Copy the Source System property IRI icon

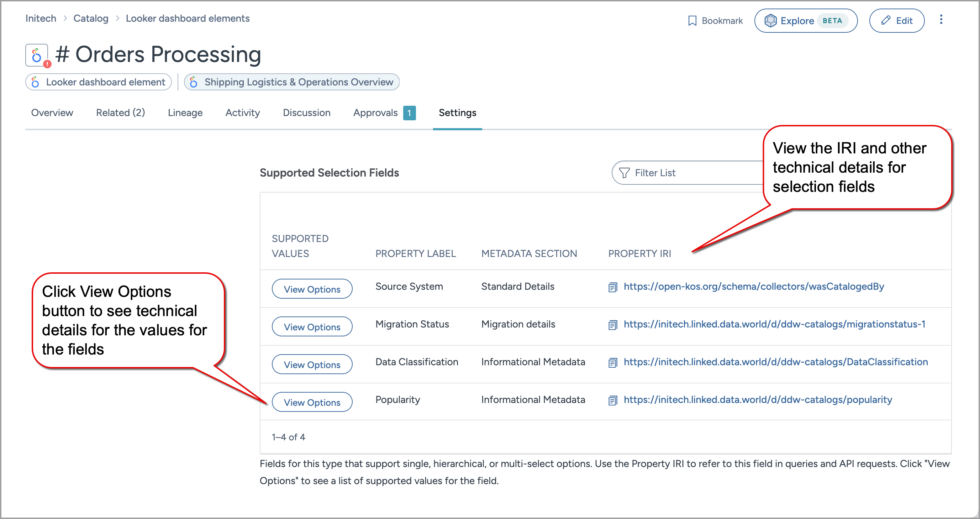pyautogui.click(x=612, y=287)
